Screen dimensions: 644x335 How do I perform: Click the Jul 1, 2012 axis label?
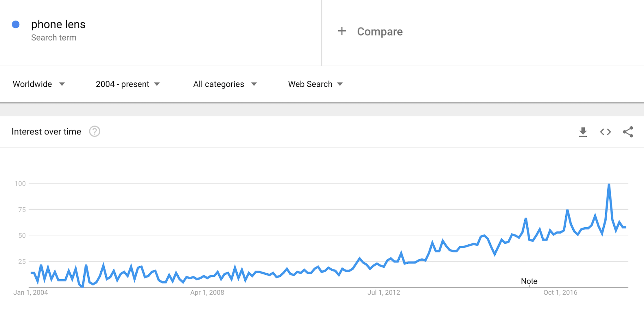pos(384,292)
